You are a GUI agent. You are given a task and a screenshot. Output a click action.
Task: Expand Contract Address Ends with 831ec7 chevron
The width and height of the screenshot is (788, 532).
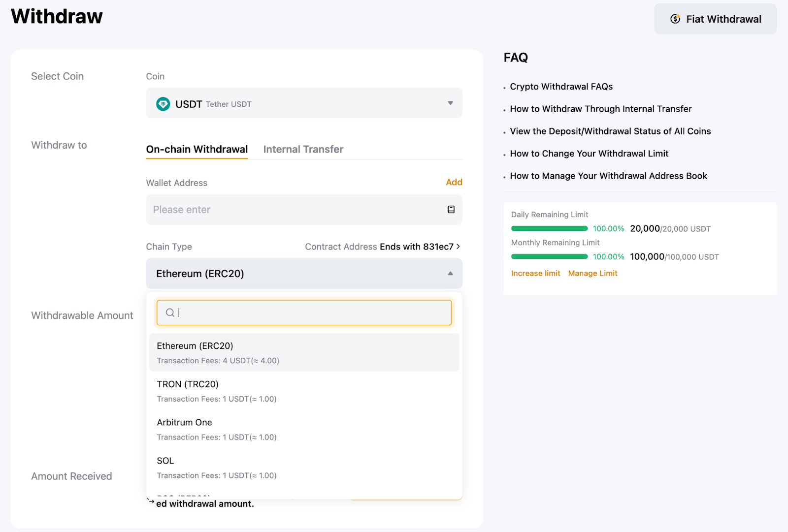(458, 247)
